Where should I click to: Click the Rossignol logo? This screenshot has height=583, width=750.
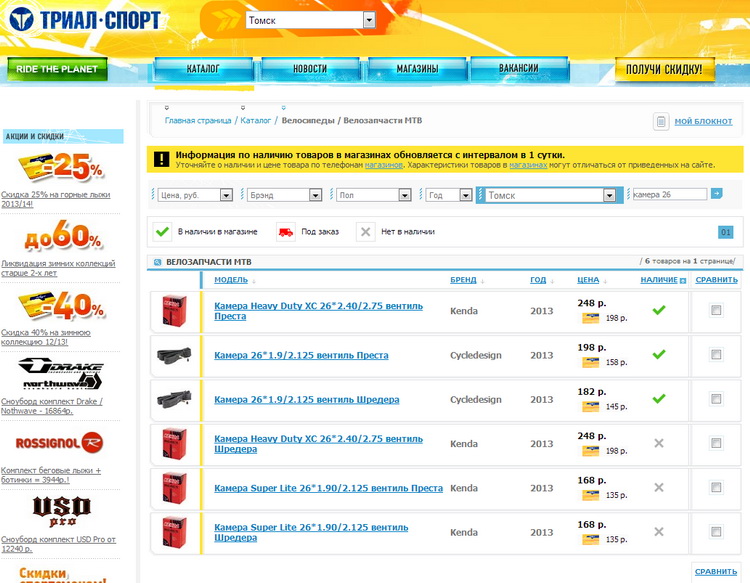[59, 443]
